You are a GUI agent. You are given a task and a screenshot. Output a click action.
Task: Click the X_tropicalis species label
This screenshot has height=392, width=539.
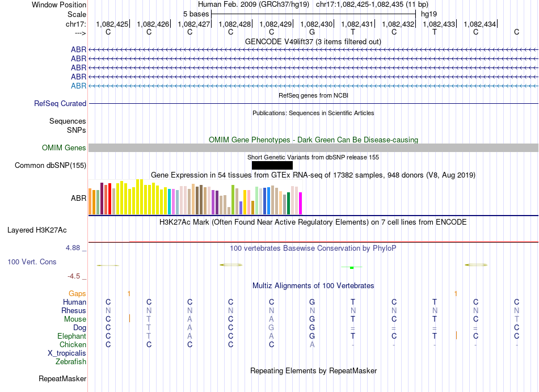(67, 353)
